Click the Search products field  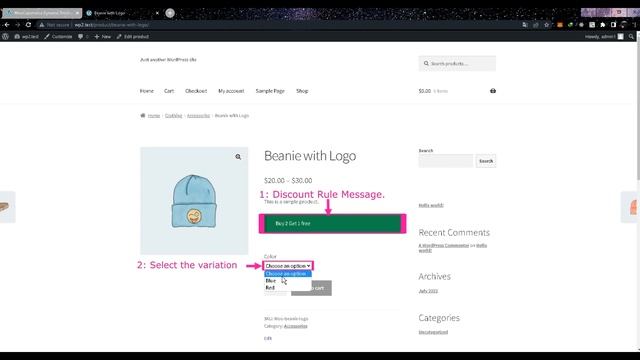click(x=457, y=64)
